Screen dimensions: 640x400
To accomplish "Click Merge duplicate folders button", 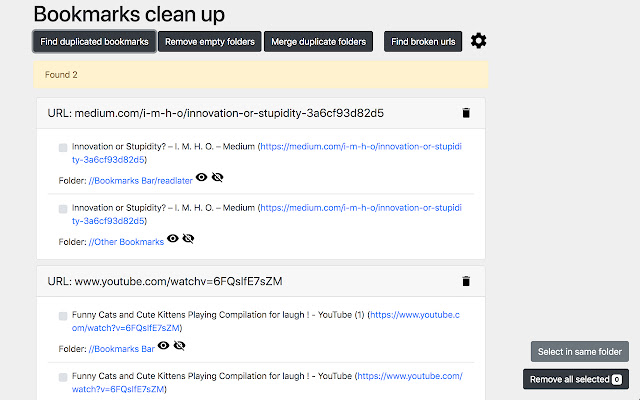I will (319, 41).
